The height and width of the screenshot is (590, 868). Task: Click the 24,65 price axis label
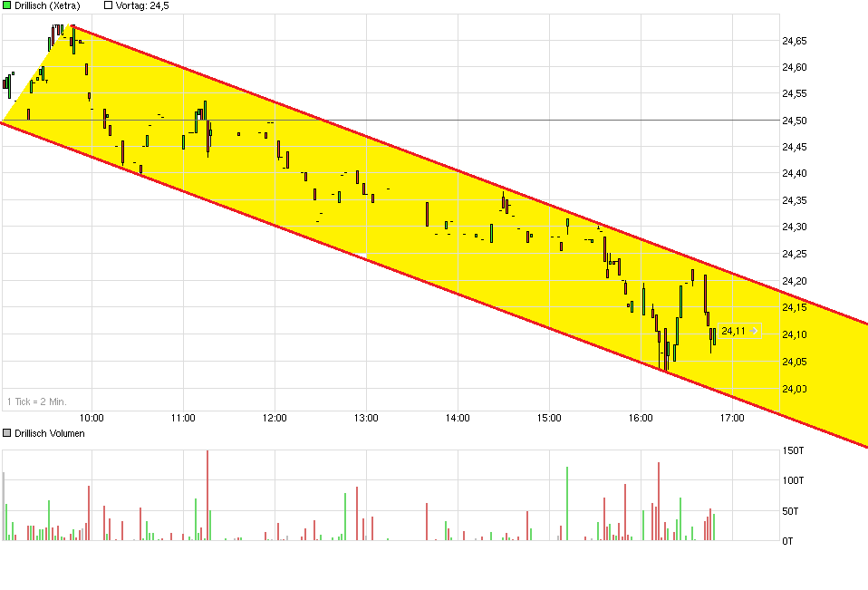(794, 41)
